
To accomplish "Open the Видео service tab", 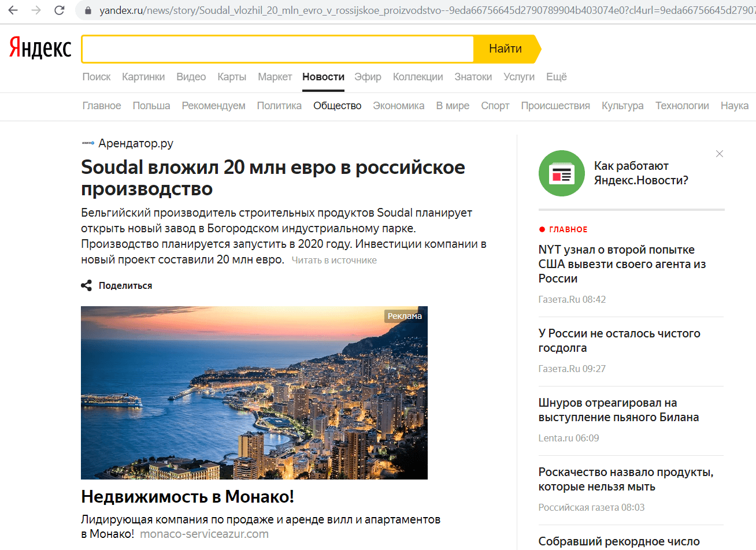I will (x=191, y=77).
